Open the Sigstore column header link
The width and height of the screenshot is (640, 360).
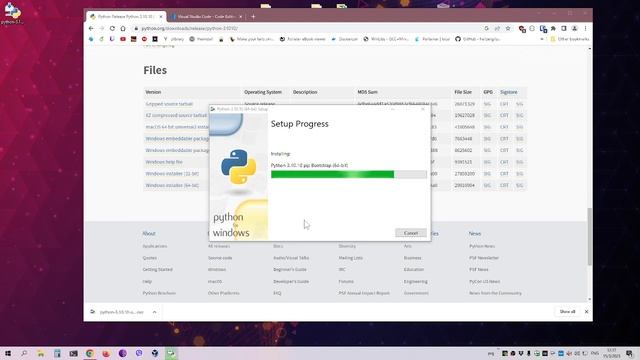coord(509,92)
